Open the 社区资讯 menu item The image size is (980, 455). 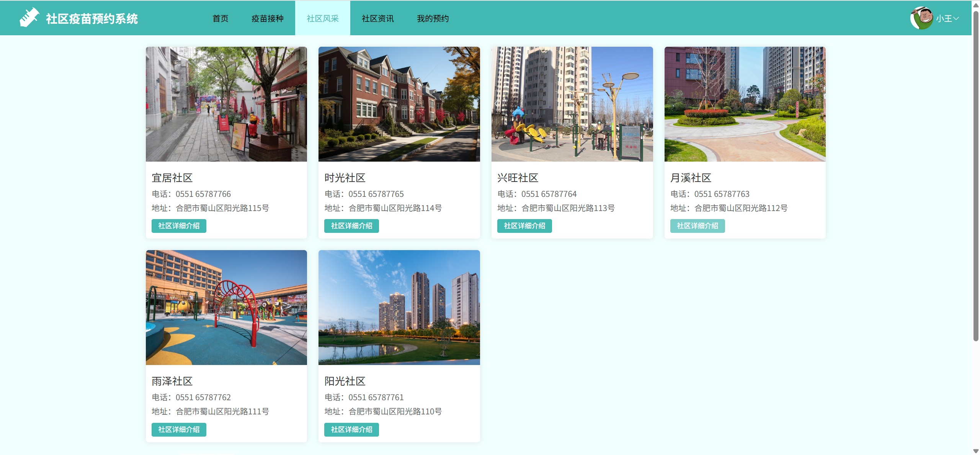377,18
